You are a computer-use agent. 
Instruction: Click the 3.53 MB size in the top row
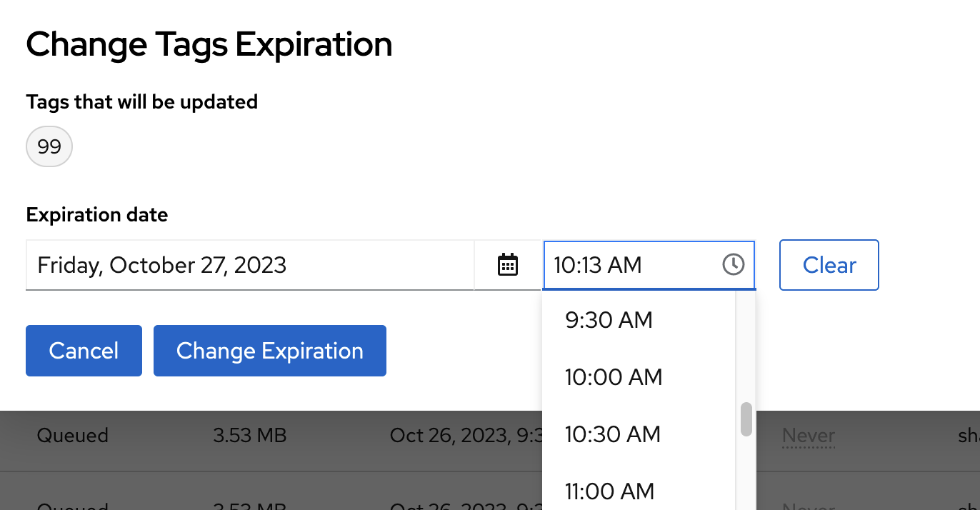[249, 436]
